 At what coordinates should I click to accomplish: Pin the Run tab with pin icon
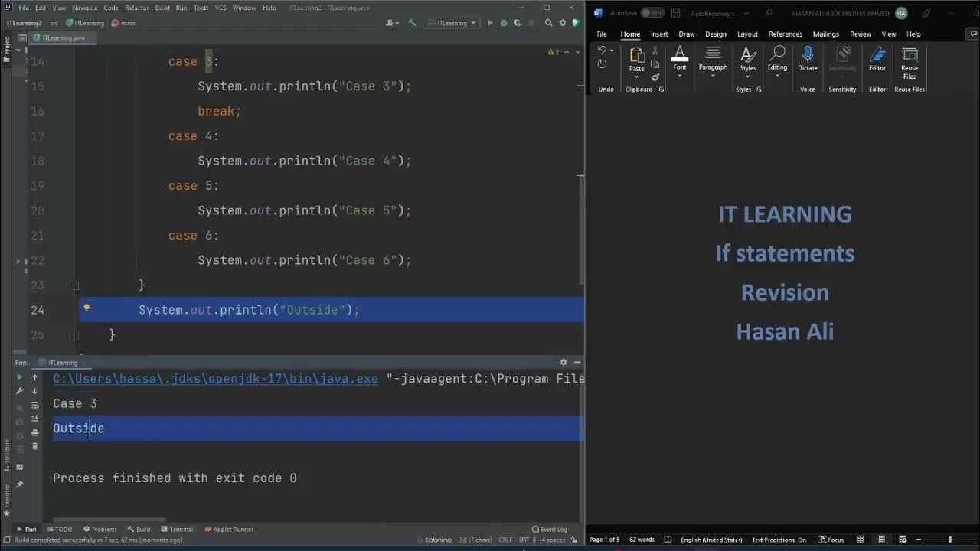tap(20, 484)
